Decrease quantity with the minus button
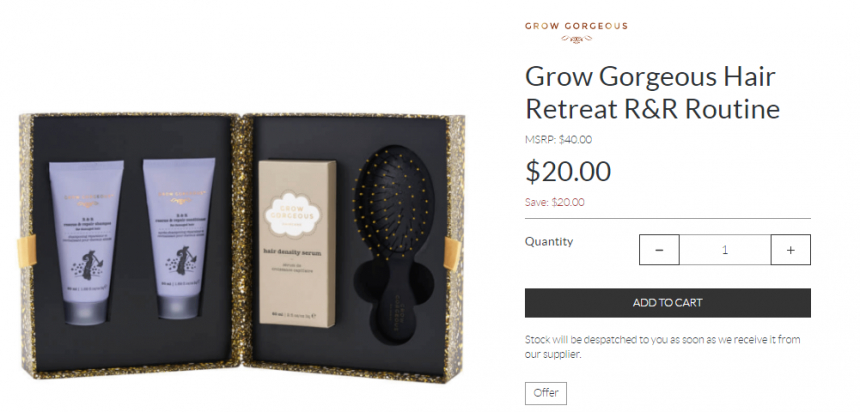The height and width of the screenshot is (412, 860). (x=659, y=250)
